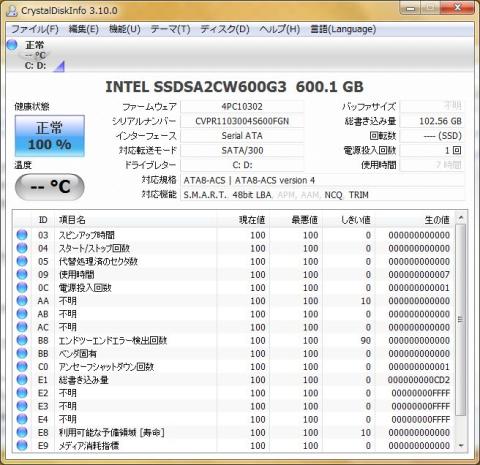The height and width of the screenshot is (465, 480).
Task: Open the ヘルプ(H) menu
Action: click(280, 29)
